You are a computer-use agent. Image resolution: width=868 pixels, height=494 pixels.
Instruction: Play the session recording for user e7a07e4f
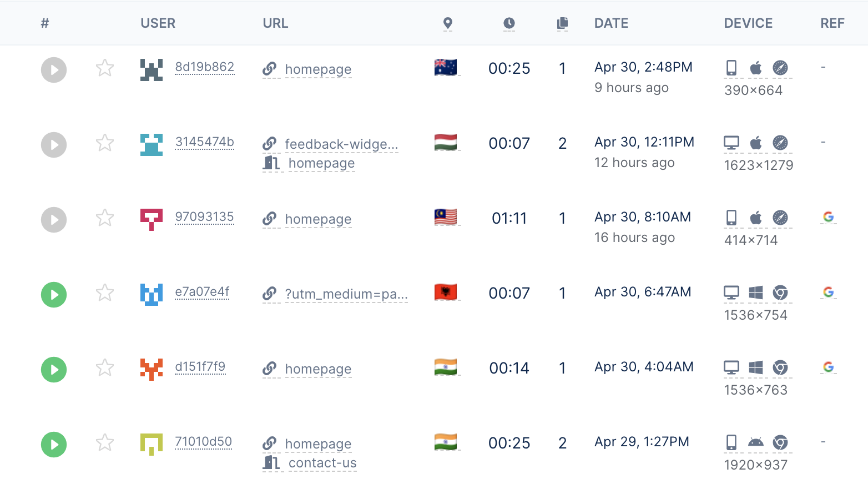click(x=53, y=295)
